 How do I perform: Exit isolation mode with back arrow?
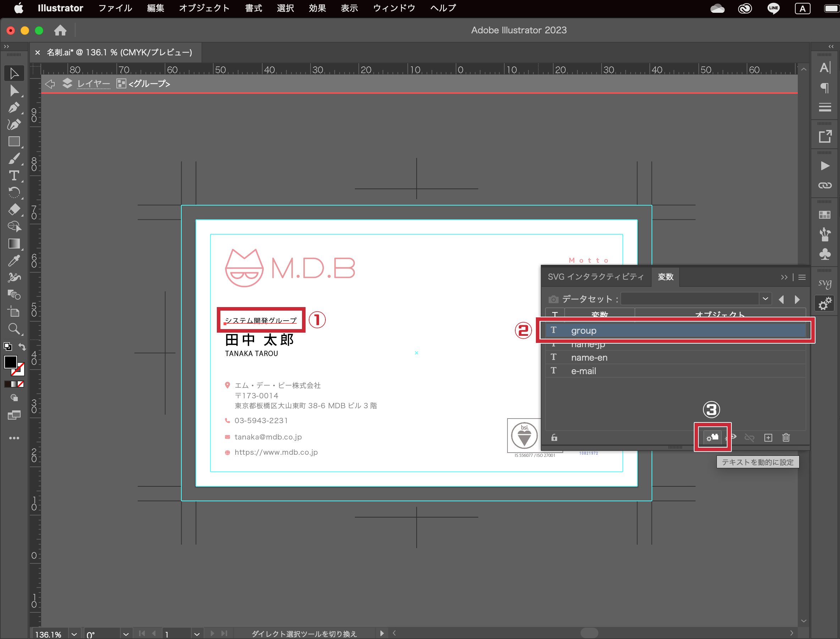50,84
